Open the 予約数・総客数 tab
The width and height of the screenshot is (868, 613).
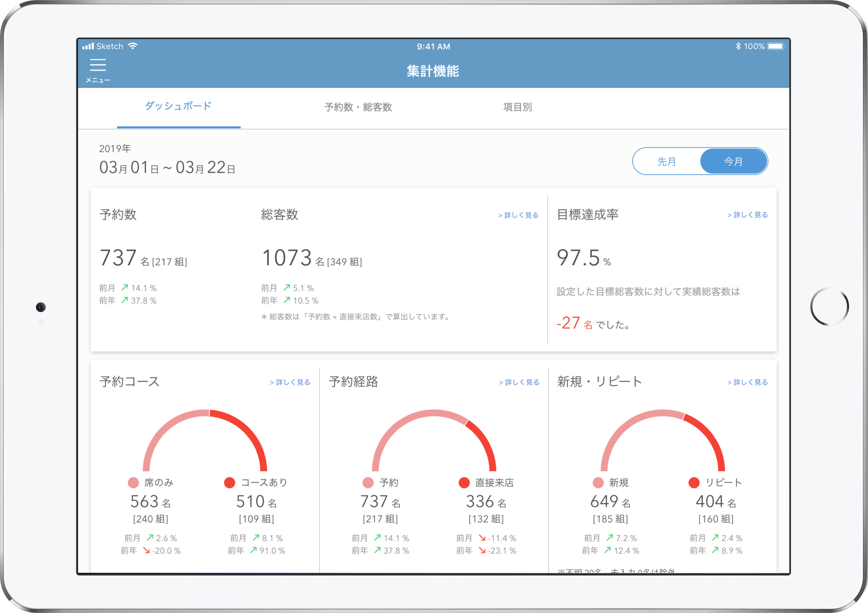coord(358,107)
